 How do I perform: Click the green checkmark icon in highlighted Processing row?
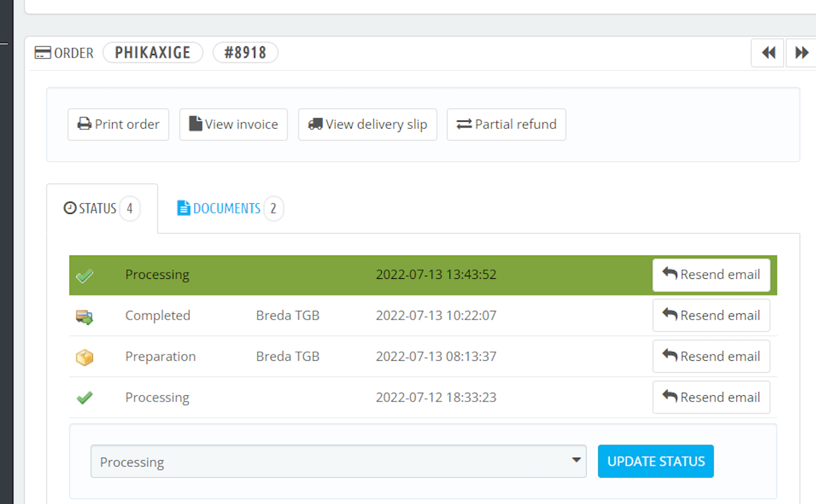pos(84,275)
